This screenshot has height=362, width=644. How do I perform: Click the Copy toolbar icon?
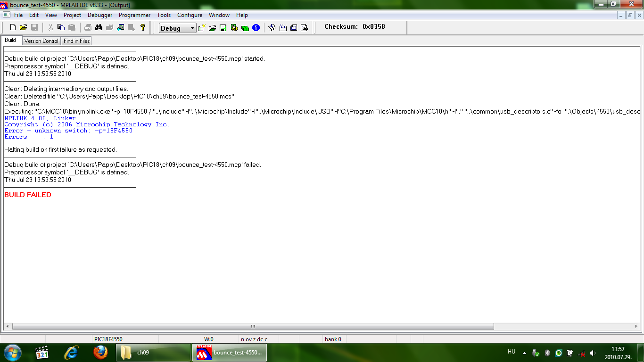coord(61,28)
